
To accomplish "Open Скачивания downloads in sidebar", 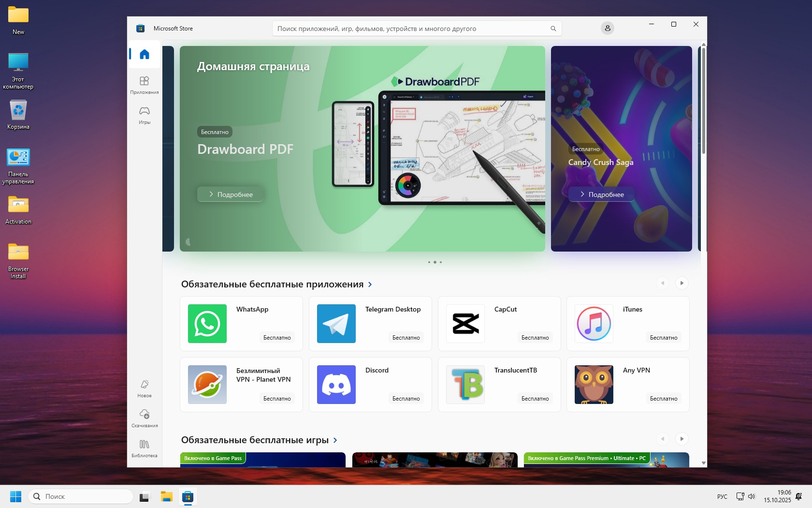I will [144, 418].
